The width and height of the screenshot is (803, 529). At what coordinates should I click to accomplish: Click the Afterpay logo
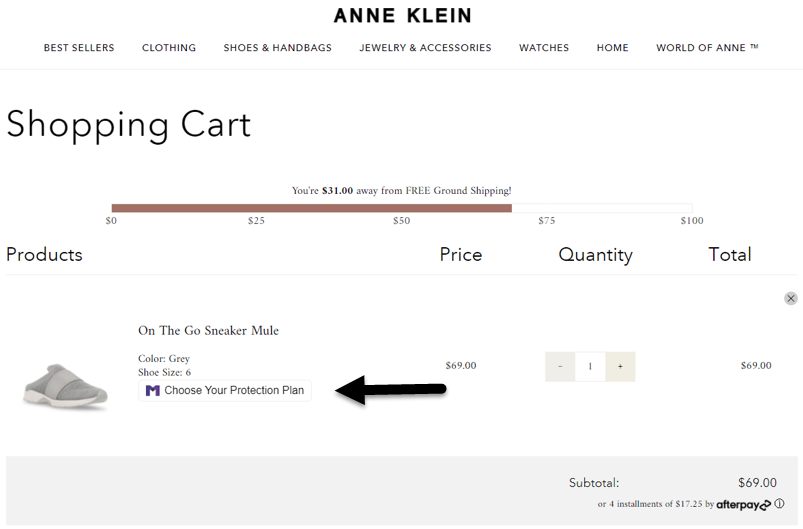pyautogui.click(x=743, y=505)
